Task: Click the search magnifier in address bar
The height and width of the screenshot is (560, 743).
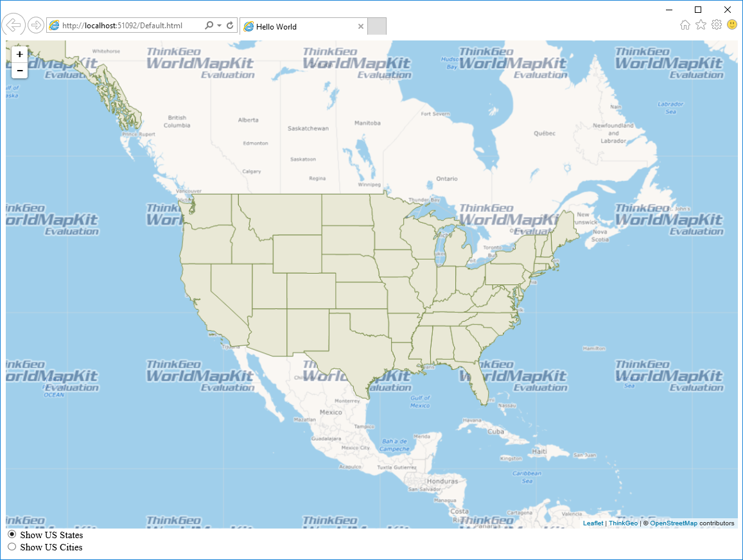Action: tap(209, 26)
